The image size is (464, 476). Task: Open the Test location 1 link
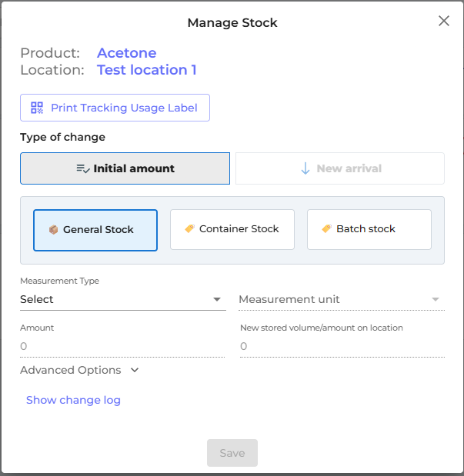click(146, 70)
